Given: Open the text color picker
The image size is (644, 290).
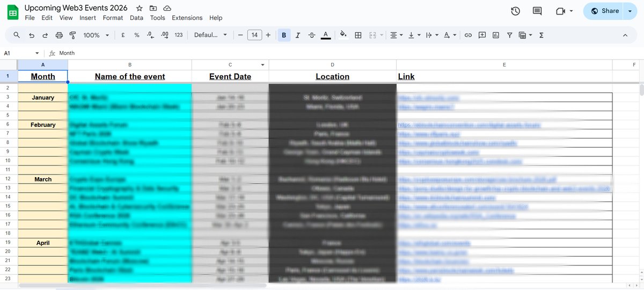Looking at the screenshot, I should click(326, 35).
